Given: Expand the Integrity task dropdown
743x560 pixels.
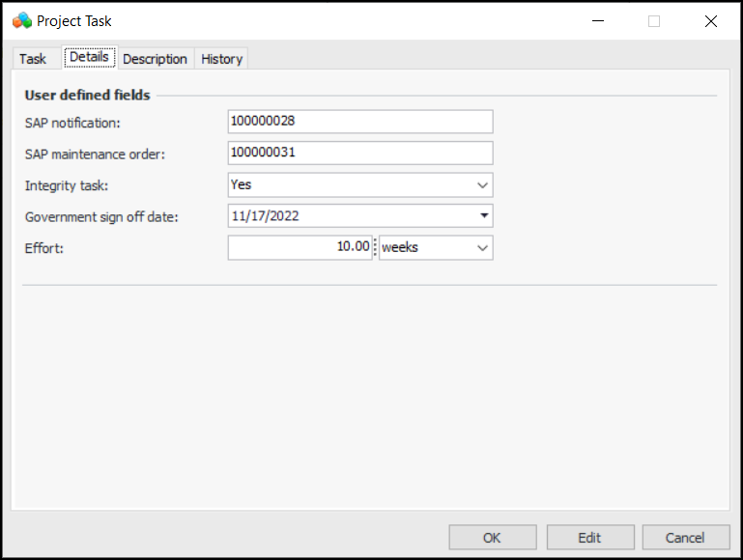Looking at the screenshot, I should [482, 185].
